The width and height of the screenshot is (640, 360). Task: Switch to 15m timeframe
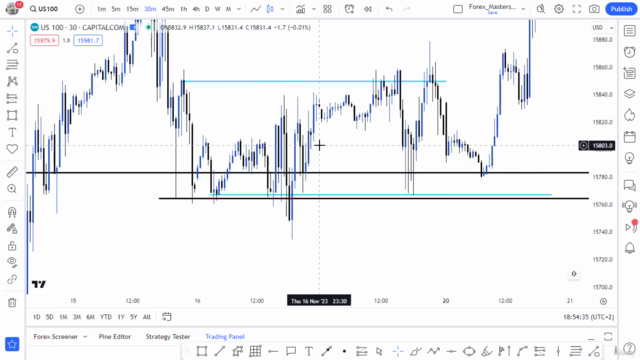[132, 9]
